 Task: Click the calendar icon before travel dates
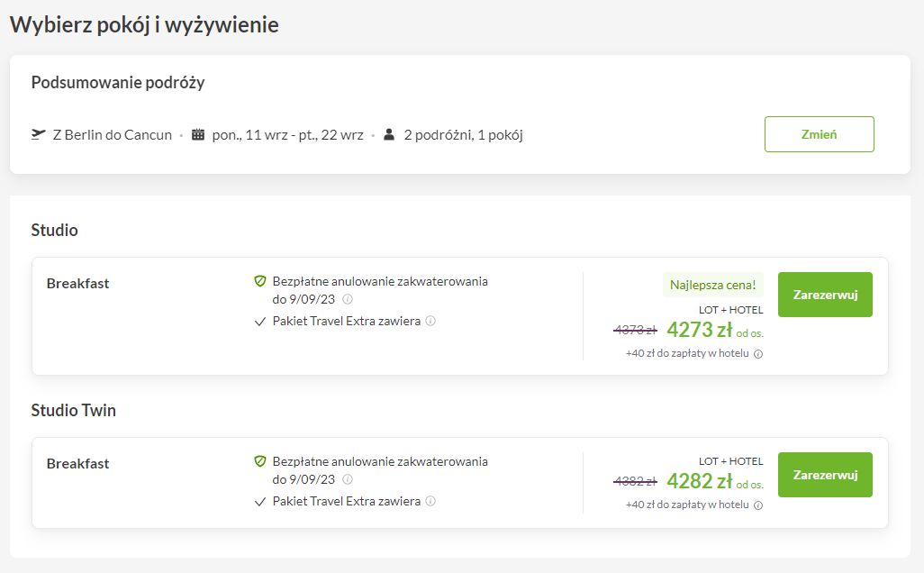[198, 134]
